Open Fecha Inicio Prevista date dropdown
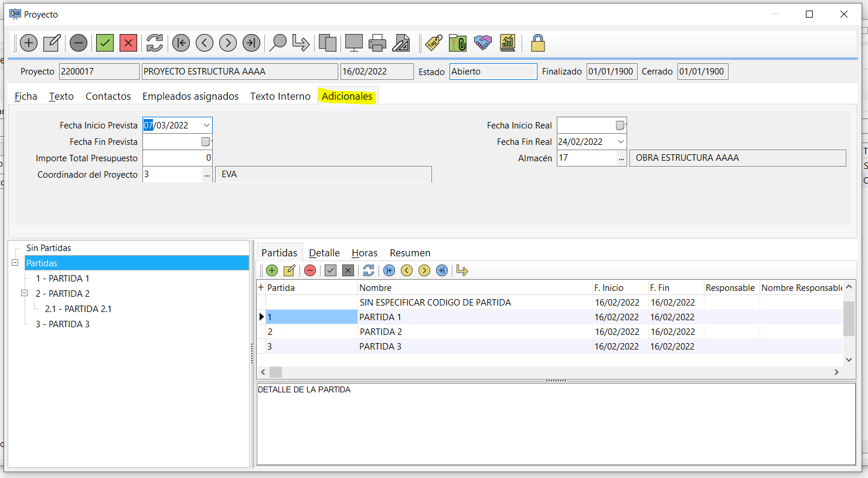 click(x=206, y=126)
